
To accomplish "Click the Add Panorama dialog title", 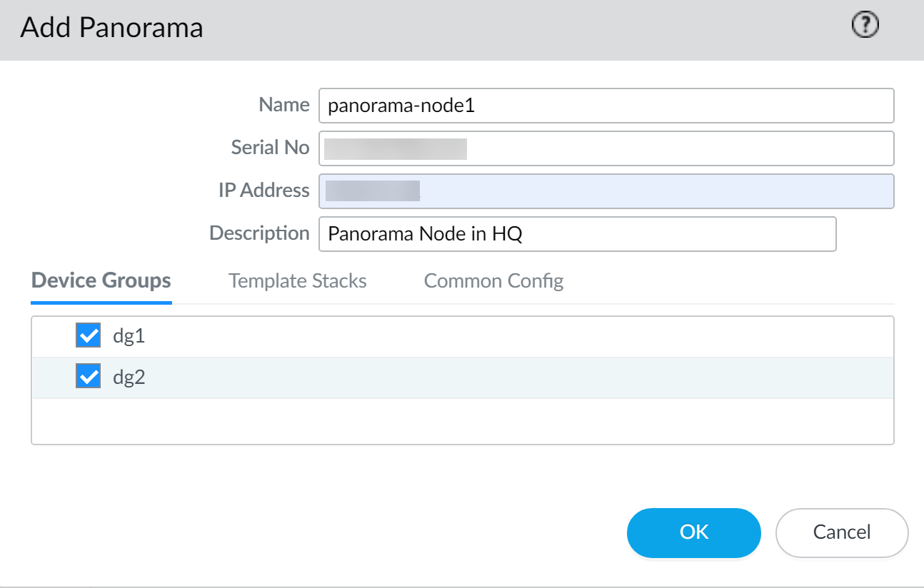I will point(112,28).
